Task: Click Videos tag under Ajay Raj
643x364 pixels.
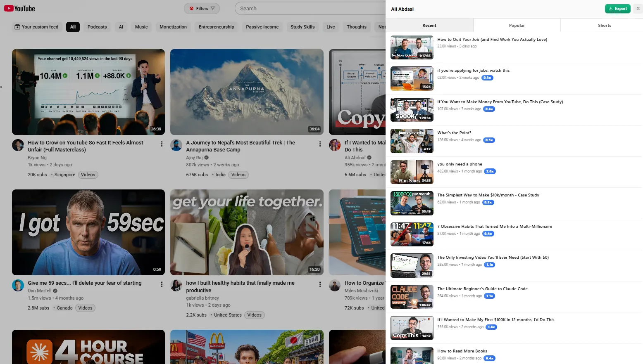Action: pos(238,175)
